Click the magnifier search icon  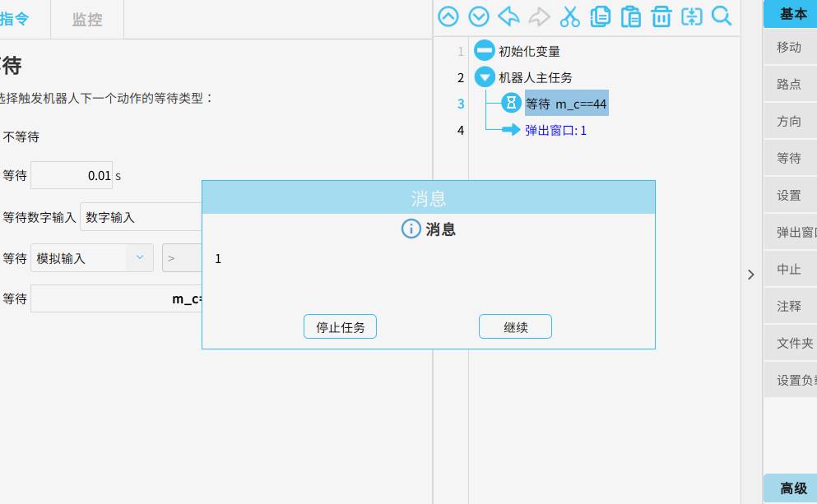coord(722,16)
